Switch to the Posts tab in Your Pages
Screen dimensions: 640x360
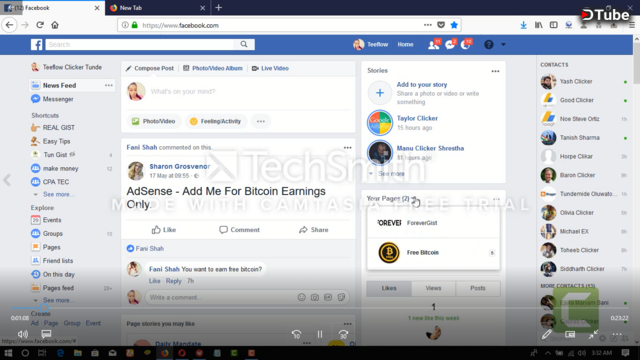pyautogui.click(x=478, y=288)
